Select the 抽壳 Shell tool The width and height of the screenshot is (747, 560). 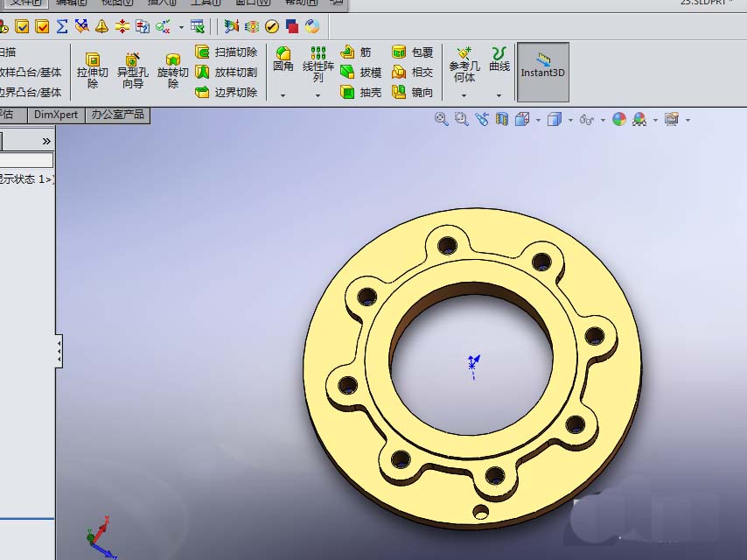357,90
